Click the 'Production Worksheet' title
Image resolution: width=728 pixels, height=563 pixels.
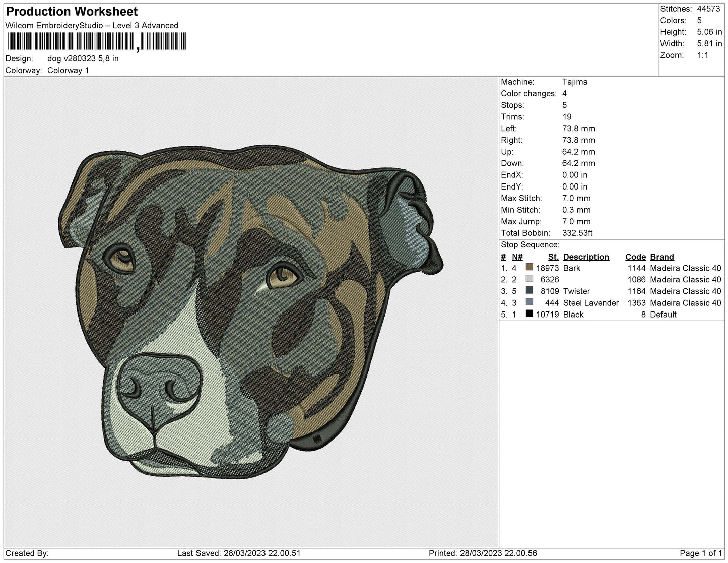(x=72, y=12)
